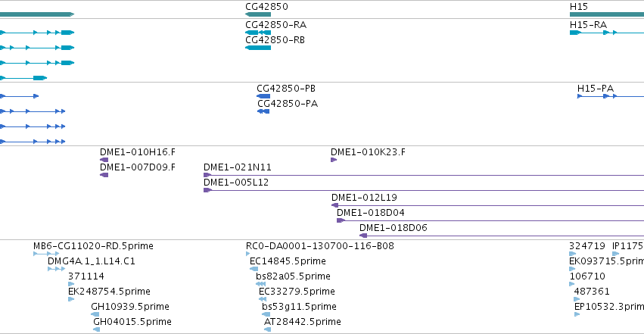Click the H15-RA transcript label
This screenshot has width=644, height=334.
(588, 25)
